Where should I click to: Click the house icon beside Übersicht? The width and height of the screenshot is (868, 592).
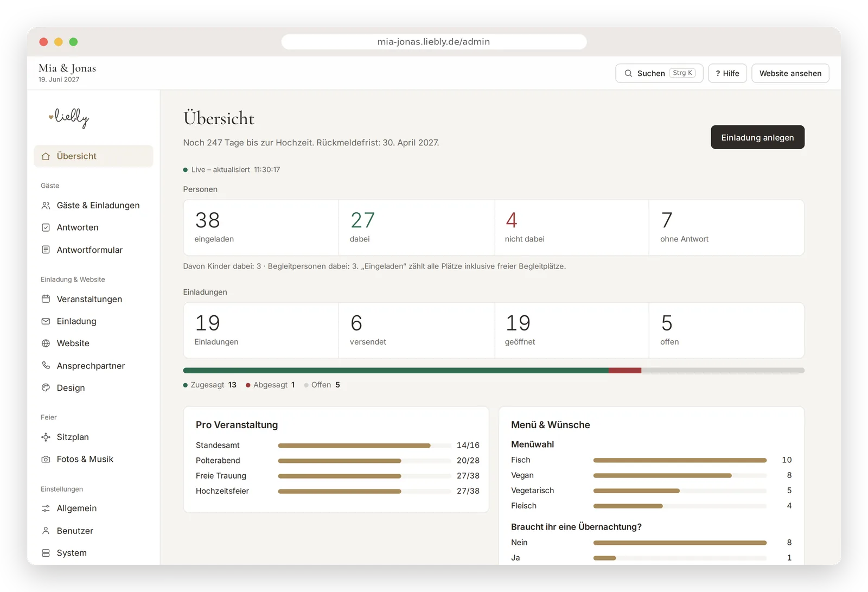46,156
